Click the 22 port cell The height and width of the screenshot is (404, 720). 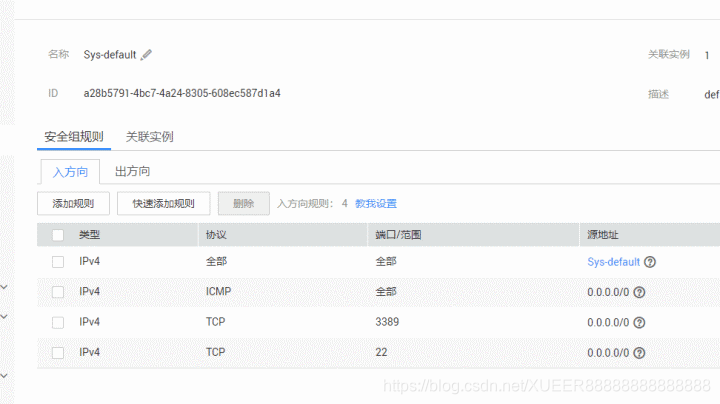point(381,352)
